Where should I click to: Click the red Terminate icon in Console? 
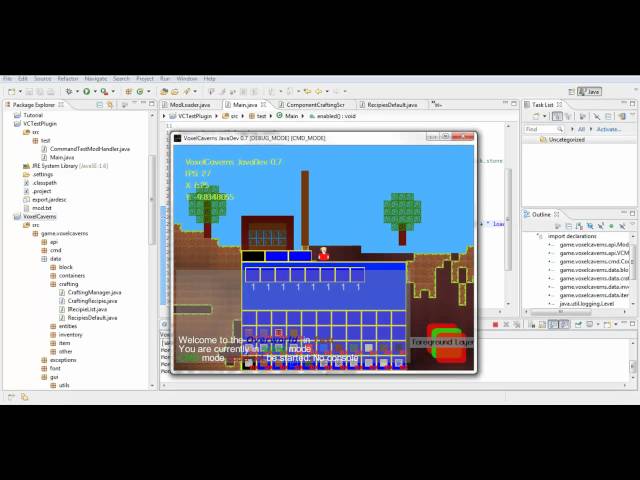click(495, 325)
